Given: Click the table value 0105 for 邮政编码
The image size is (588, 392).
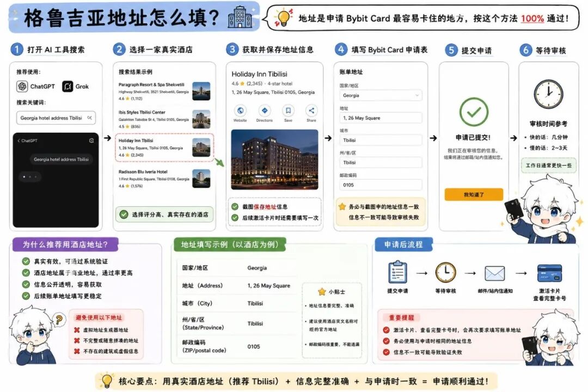Looking at the screenshot, I should pos(254,347).
